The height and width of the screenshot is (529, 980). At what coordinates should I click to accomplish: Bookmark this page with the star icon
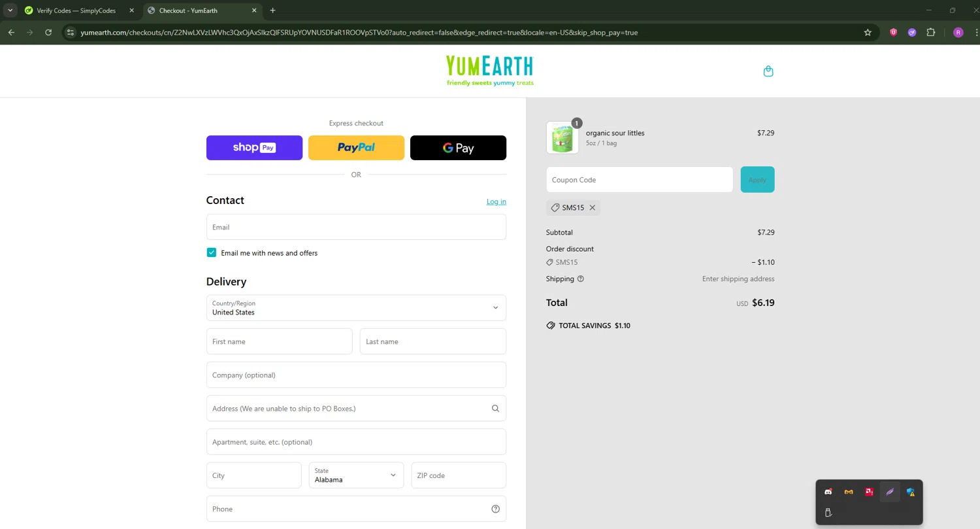pos(868,32)
